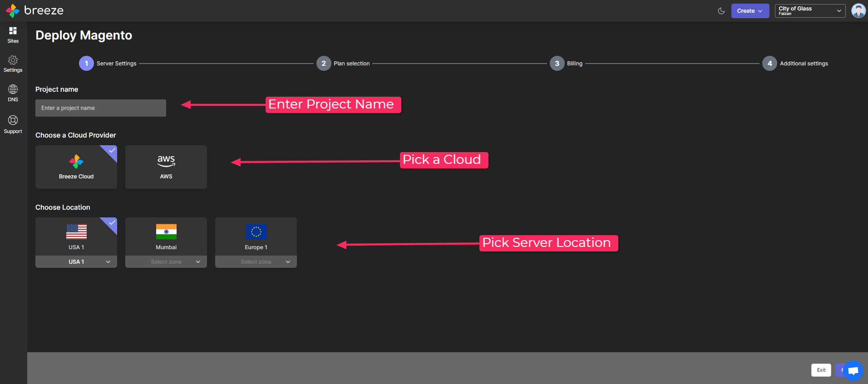This screenshot has height=384, width=868.
Task: Open the Sites sidebar item
Action: click(x=13, y=35)
